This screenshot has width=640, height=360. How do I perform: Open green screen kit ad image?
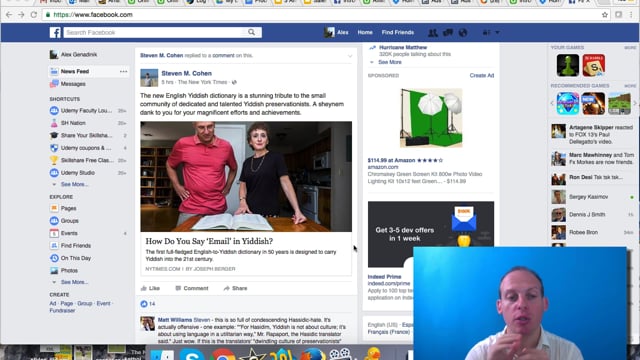431,118
